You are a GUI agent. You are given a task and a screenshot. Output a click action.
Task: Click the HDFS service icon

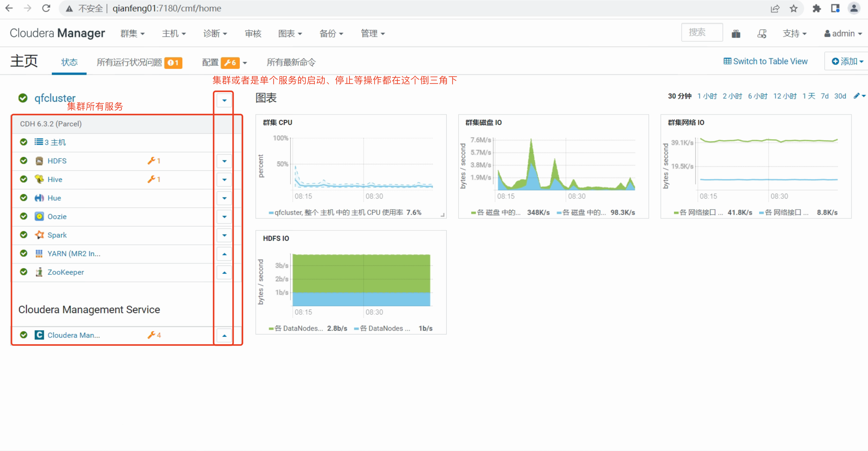[x=39, y=161]
